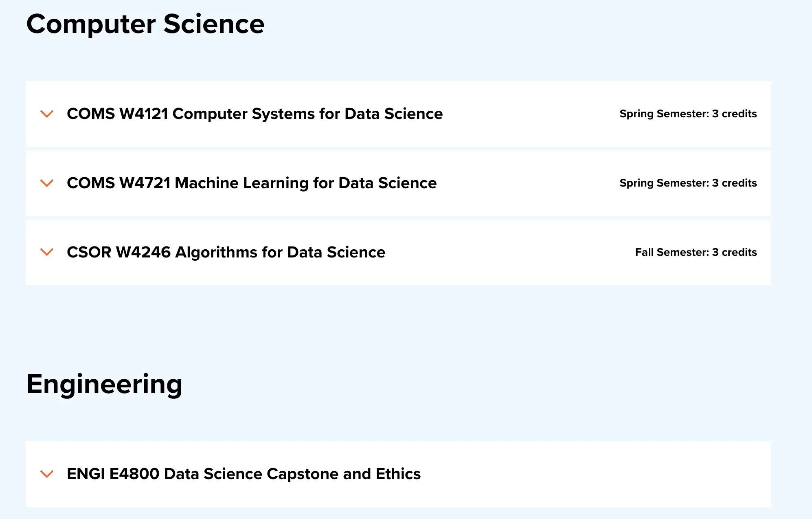Click the Computer Systems for Data Science title

click(307, 114)
